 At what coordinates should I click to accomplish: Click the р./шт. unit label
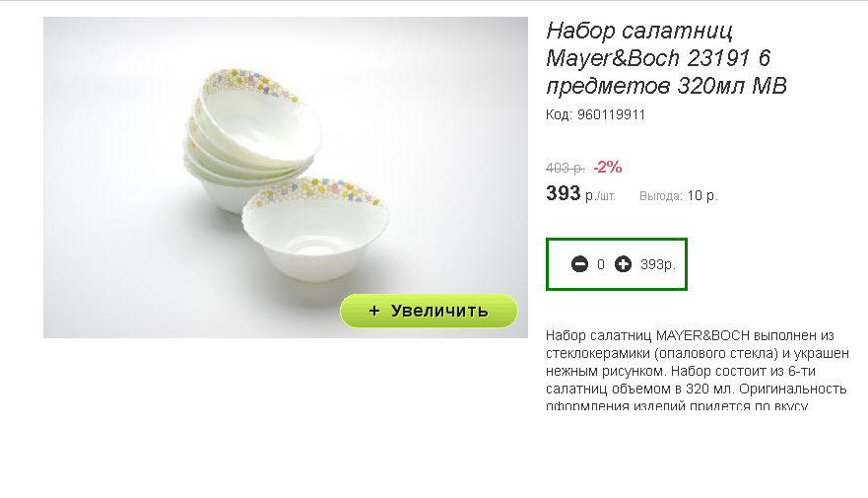[x=600, y=196]
